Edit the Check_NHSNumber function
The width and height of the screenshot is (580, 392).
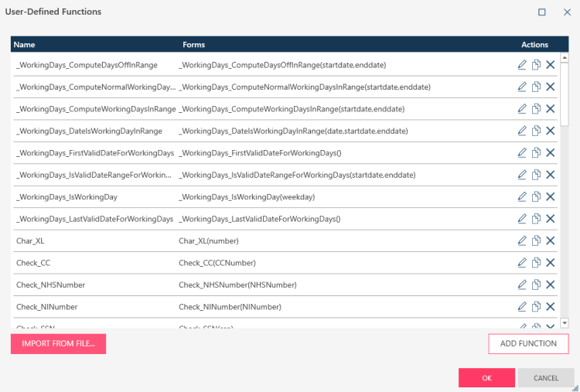pyautogui.click(x=522, y=285)
